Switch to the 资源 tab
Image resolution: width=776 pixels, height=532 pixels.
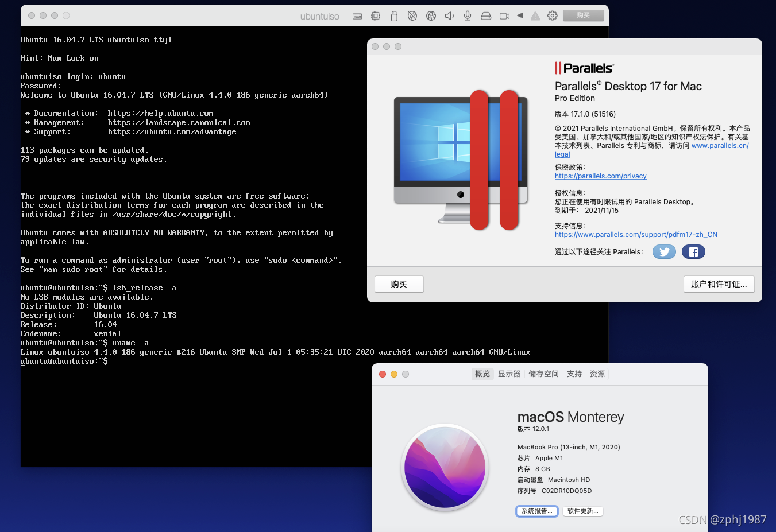(x=597, y=374)
